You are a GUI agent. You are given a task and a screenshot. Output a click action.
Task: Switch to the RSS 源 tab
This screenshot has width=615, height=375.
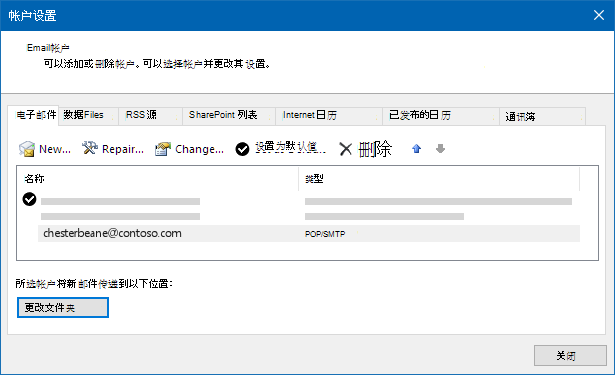coord(151,115)
